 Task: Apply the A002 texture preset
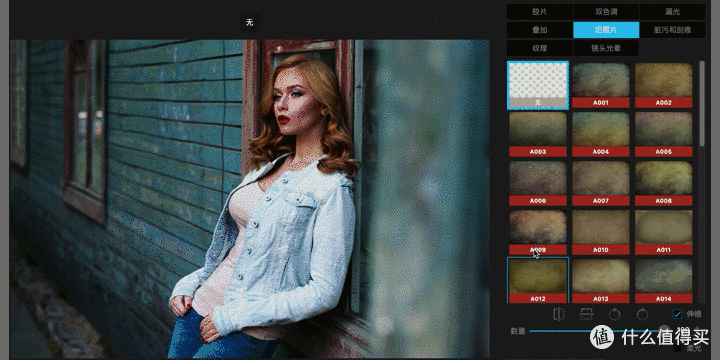[x=664, y=85]
